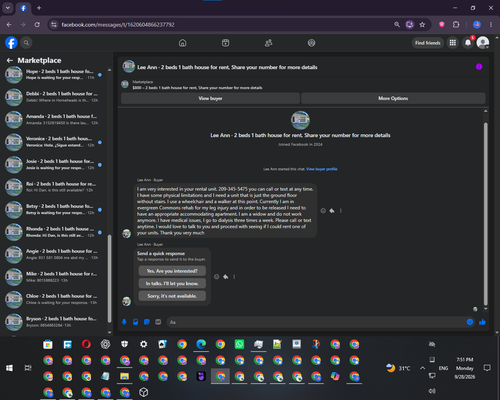500x400 pixels.
Task: Open more options on Lee Ann's long message
Action: click(340, 211)
